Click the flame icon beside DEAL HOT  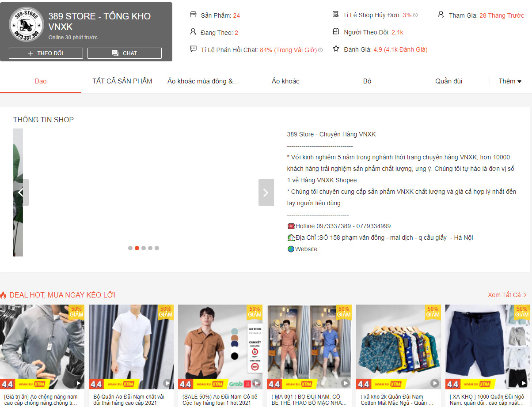3,295
